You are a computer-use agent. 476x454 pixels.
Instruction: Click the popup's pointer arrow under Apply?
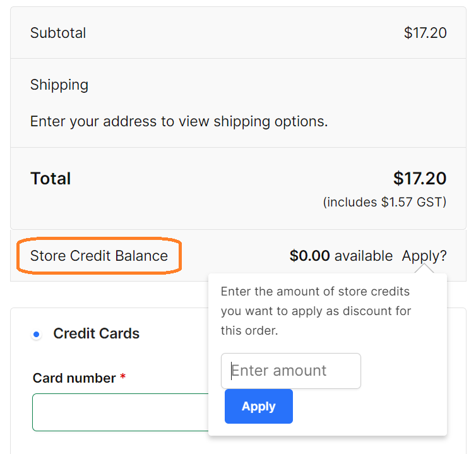(425, 270)
